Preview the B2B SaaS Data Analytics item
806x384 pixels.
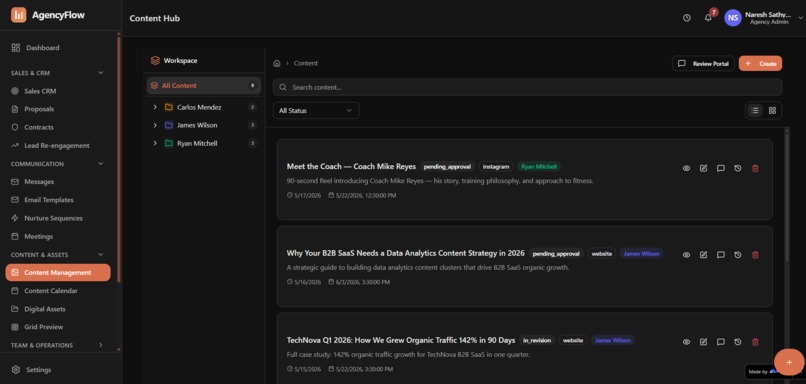(x=686, y=255)
